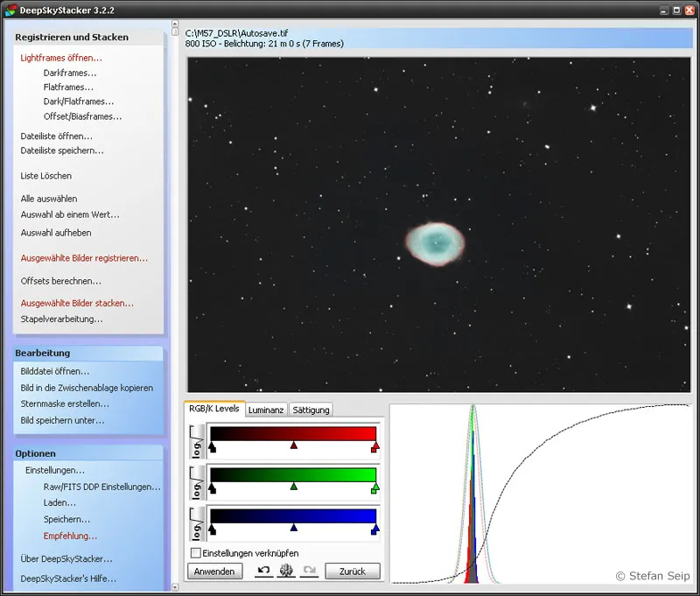Switch to the Luminanz tab
Image resolution: width=700 pixels, height=596 pixels.
click(x=266, y=410)
